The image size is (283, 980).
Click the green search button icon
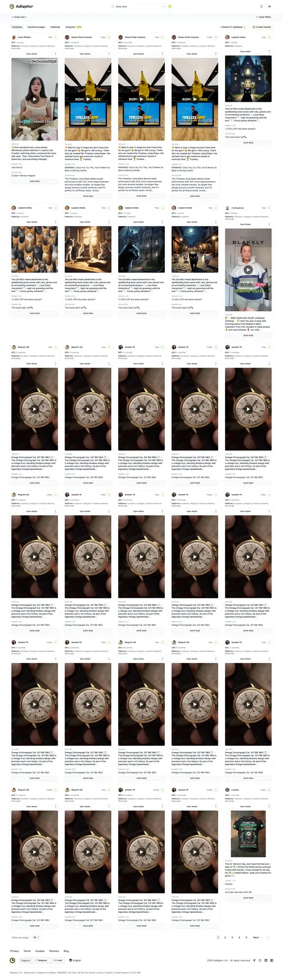(x=170, y=6)
